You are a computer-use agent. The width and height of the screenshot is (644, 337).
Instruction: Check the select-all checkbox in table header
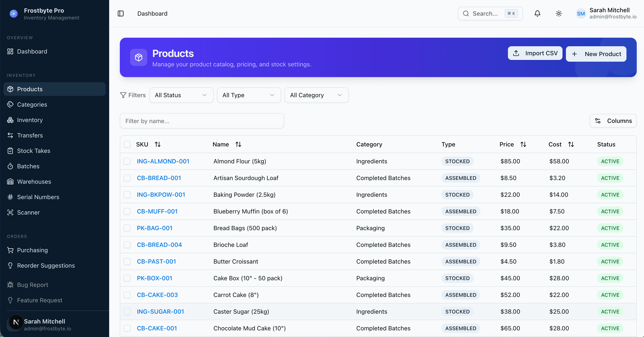click(127, 144)
